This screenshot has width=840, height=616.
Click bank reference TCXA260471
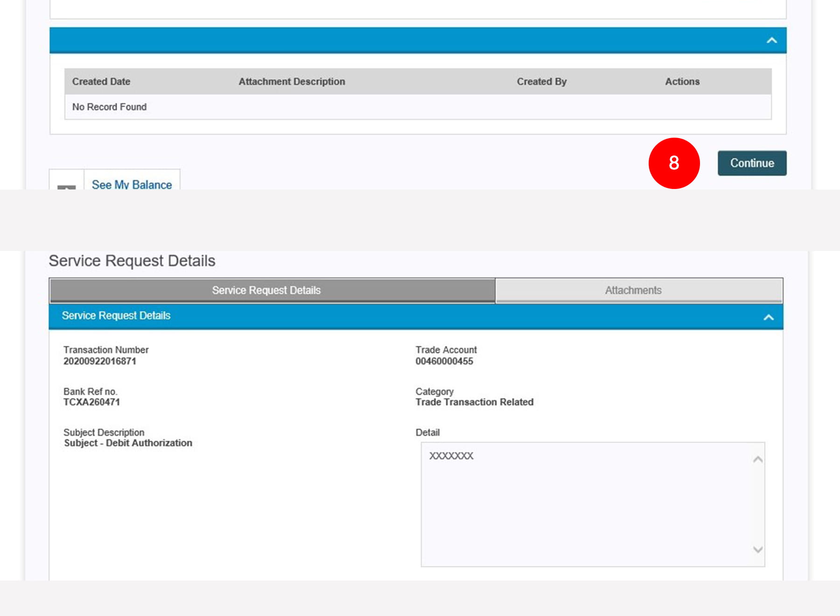click(91, 402)
